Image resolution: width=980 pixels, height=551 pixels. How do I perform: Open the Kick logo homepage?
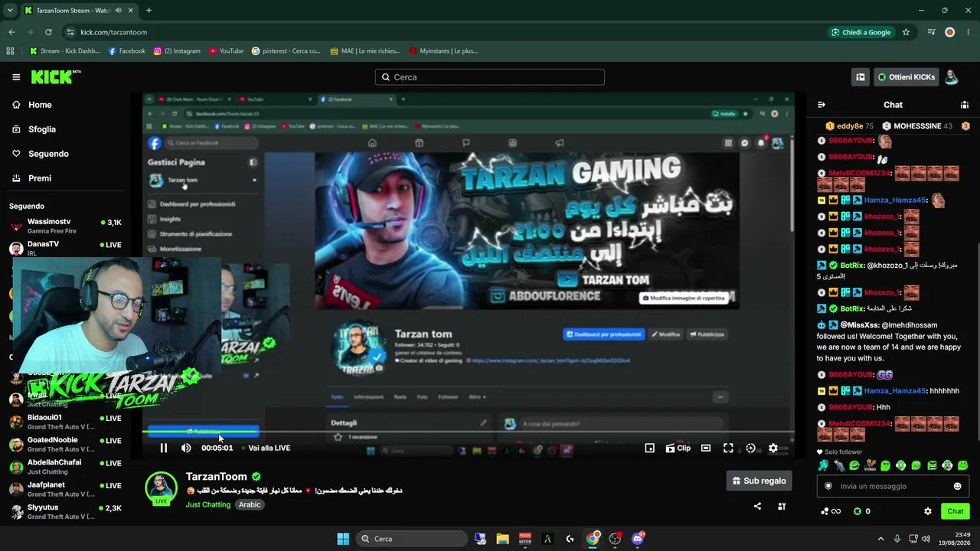pos(55,77)
